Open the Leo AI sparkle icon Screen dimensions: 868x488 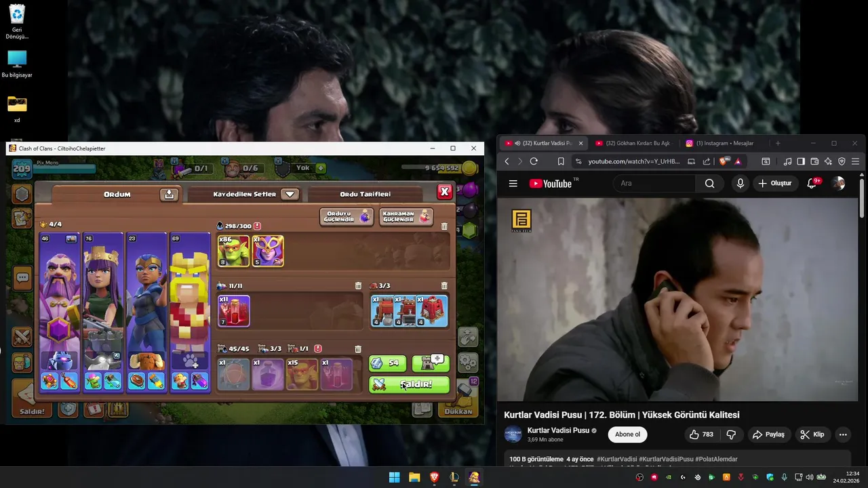[828, 161]
